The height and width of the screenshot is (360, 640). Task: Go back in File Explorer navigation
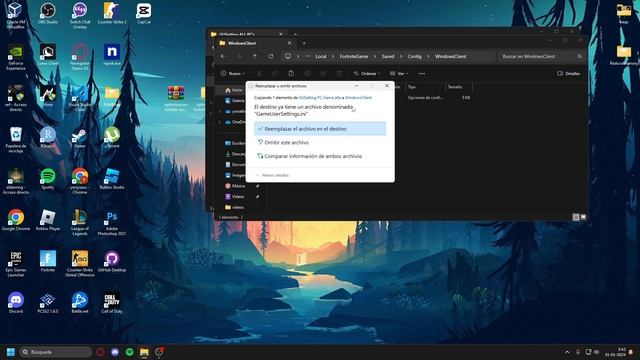[x=223, y=56]
